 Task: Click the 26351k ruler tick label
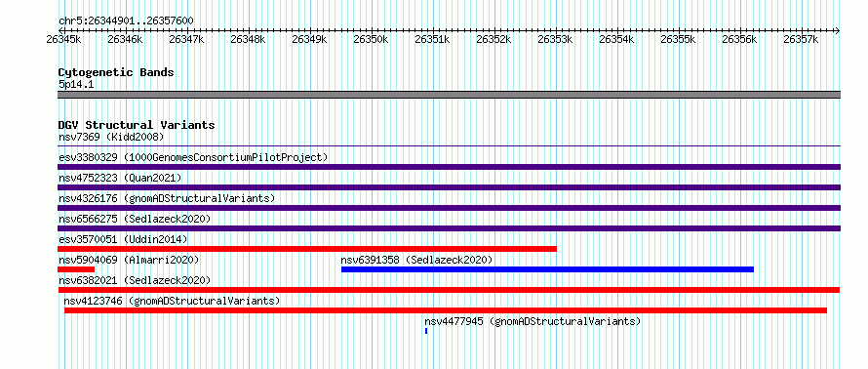tap(432, 39)
